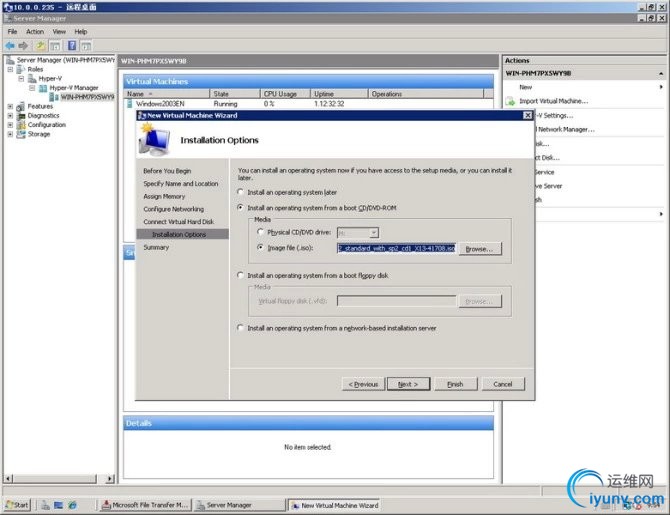Switch to Server Manager taskbar item

coord(238,505)
